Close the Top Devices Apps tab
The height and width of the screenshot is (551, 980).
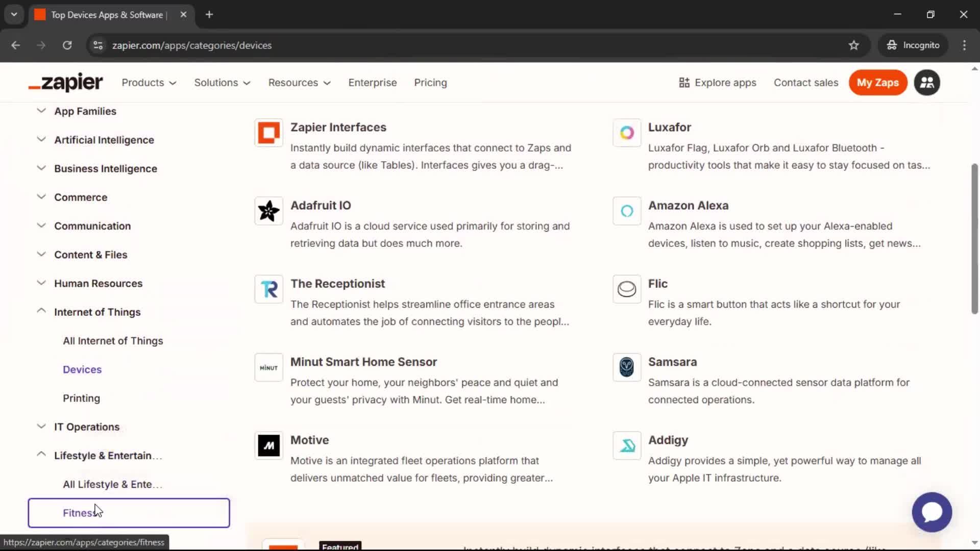click(183, 15)
